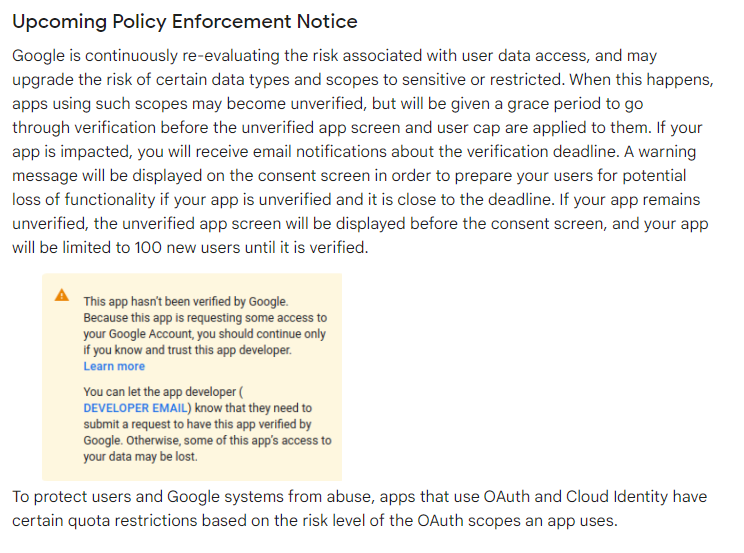The width and height of the screenshot is (744, 553).
Task: Click the text "your data may be lost"
Action: pos(140,457)
